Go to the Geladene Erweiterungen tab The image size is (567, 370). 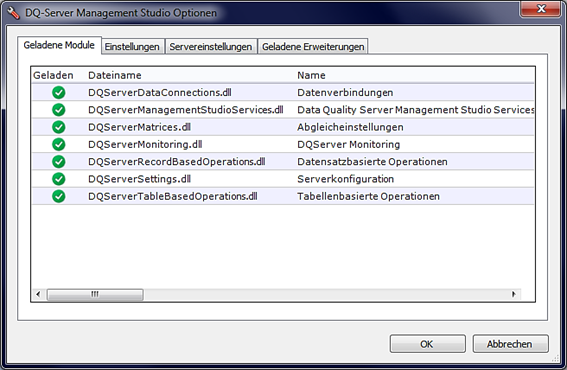(x=313, y=47)
